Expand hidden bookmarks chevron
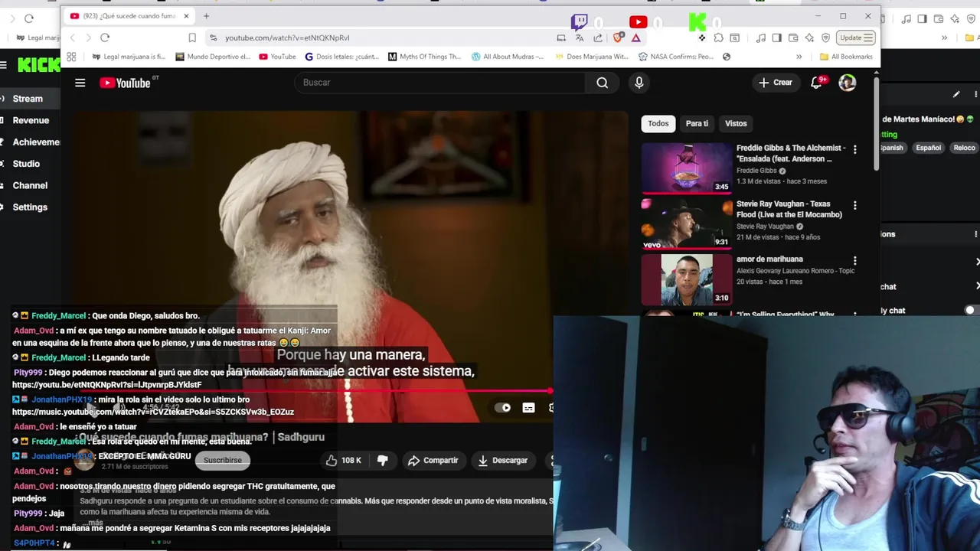The height and width of the screenshot is (551, 980). pos(799,57)
